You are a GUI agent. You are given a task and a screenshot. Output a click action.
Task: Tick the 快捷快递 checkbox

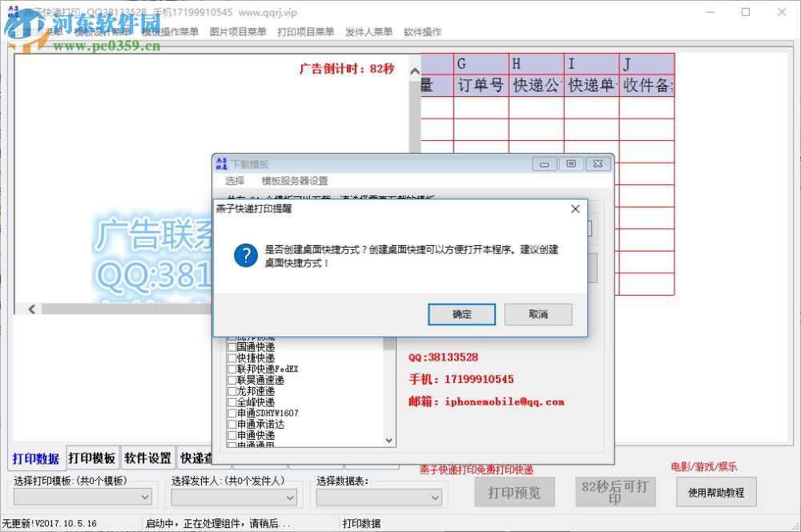[231, 358]
